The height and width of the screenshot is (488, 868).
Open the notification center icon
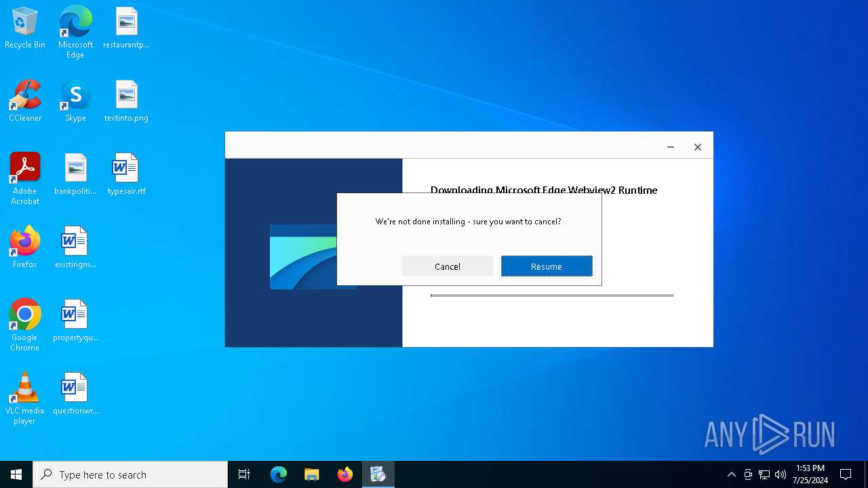click(846, 474)
